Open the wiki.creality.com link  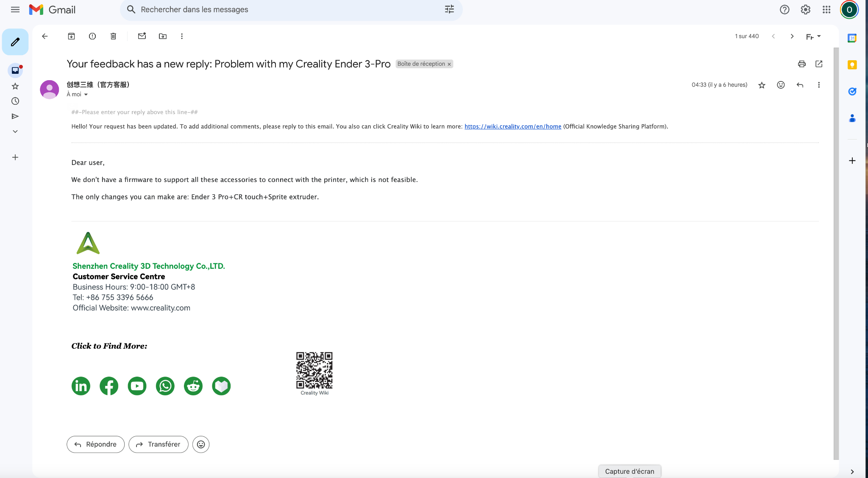[x=513, y=126]
